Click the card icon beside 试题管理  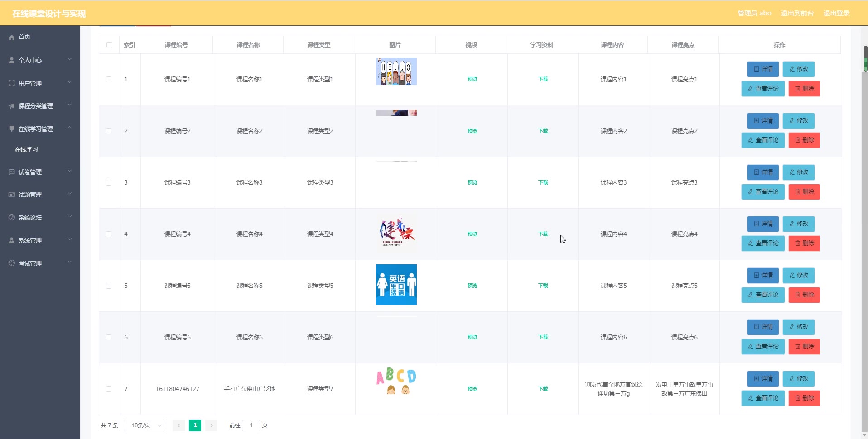12,195
